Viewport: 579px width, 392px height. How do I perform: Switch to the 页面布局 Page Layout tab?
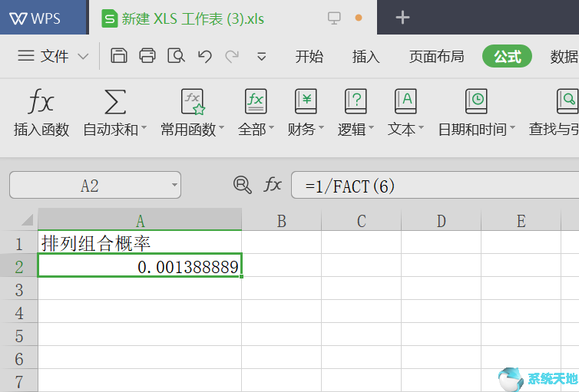[x=436, y=57]
